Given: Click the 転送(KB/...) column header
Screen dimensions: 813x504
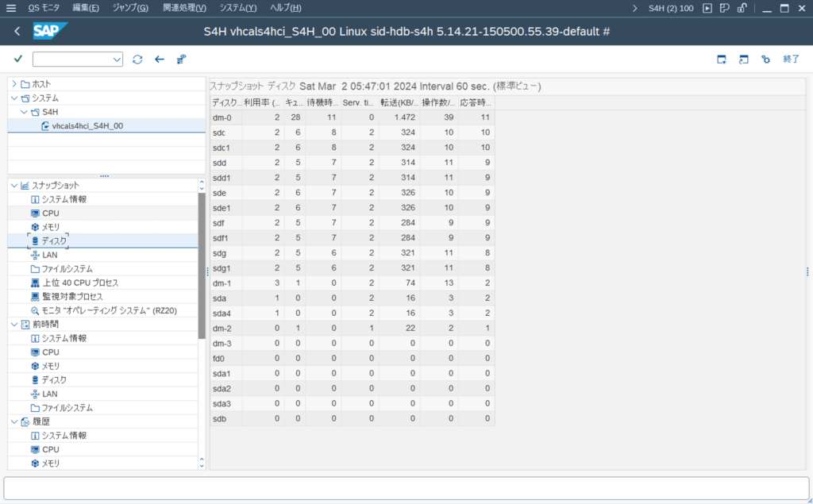Looking at the screenshot, I should pos(399,103).
